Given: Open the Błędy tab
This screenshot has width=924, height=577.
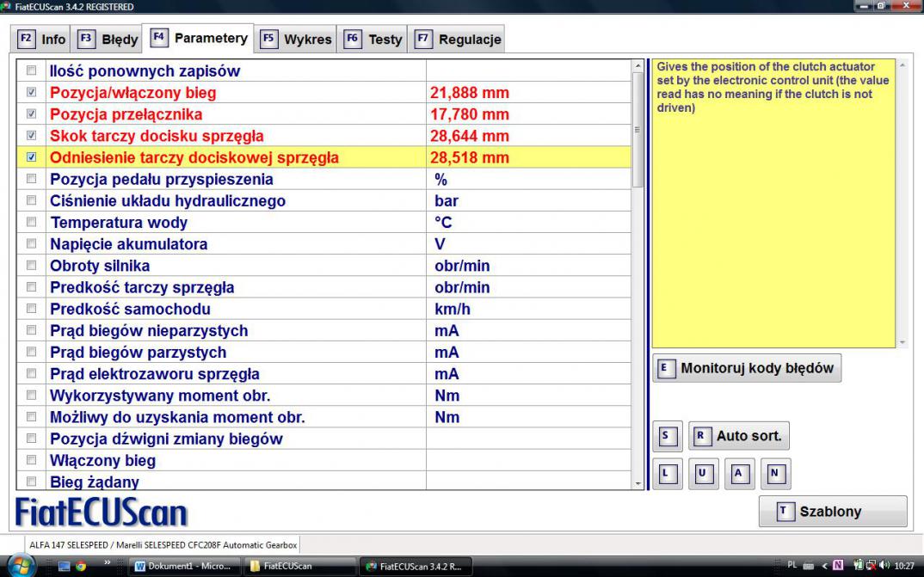Looking at the screenshot, I should [x=108, y=40].
